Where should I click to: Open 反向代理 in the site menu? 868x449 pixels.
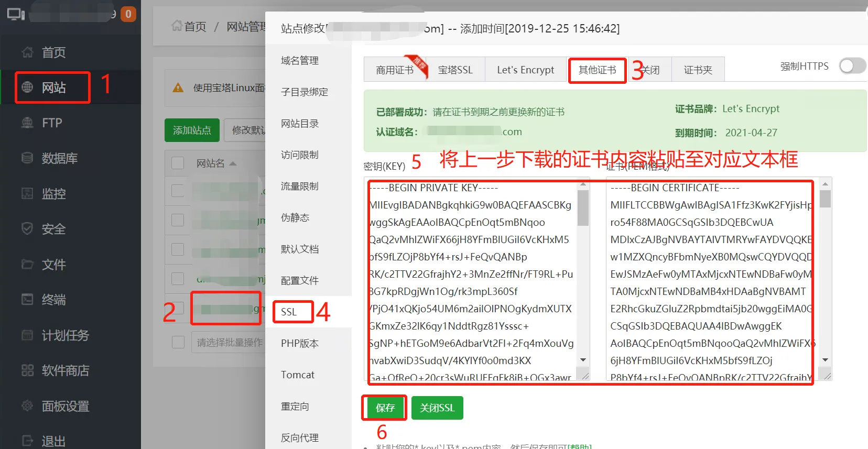(x=300, y=437)
